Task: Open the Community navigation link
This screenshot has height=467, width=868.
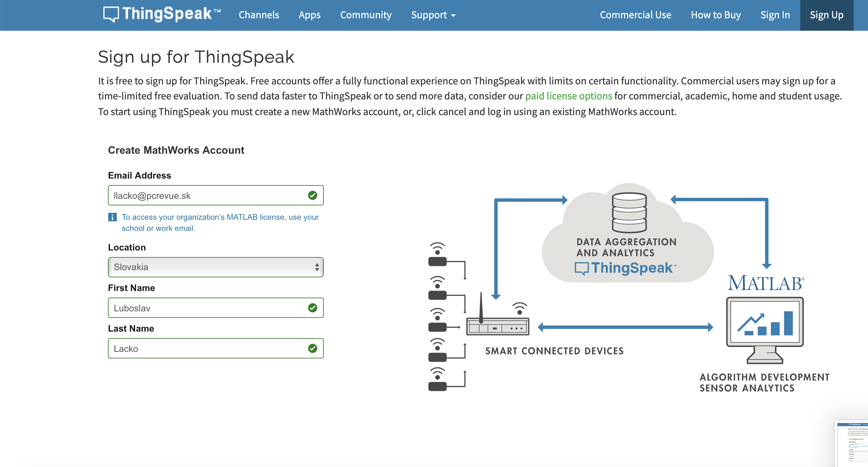Action: (366, 15)
